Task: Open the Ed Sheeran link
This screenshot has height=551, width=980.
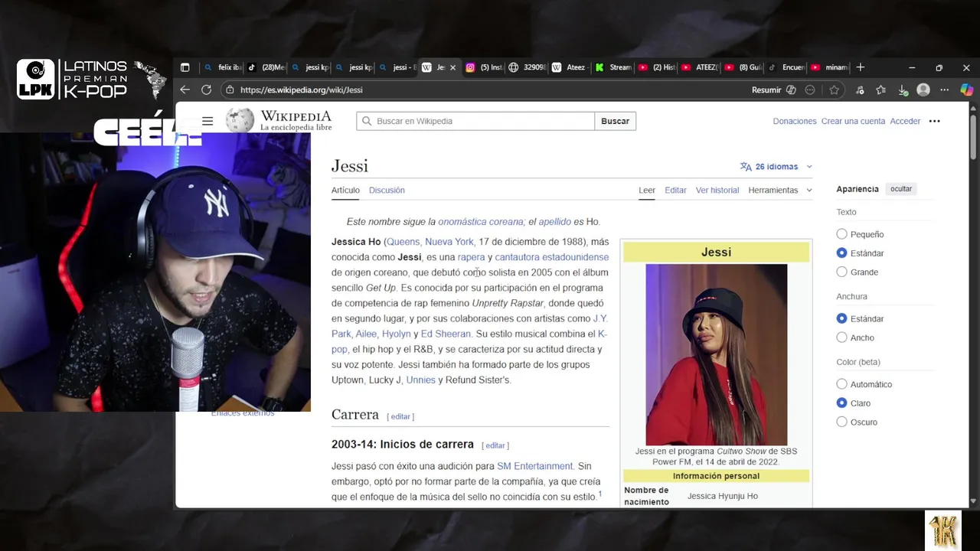Action: click(446, 334)
